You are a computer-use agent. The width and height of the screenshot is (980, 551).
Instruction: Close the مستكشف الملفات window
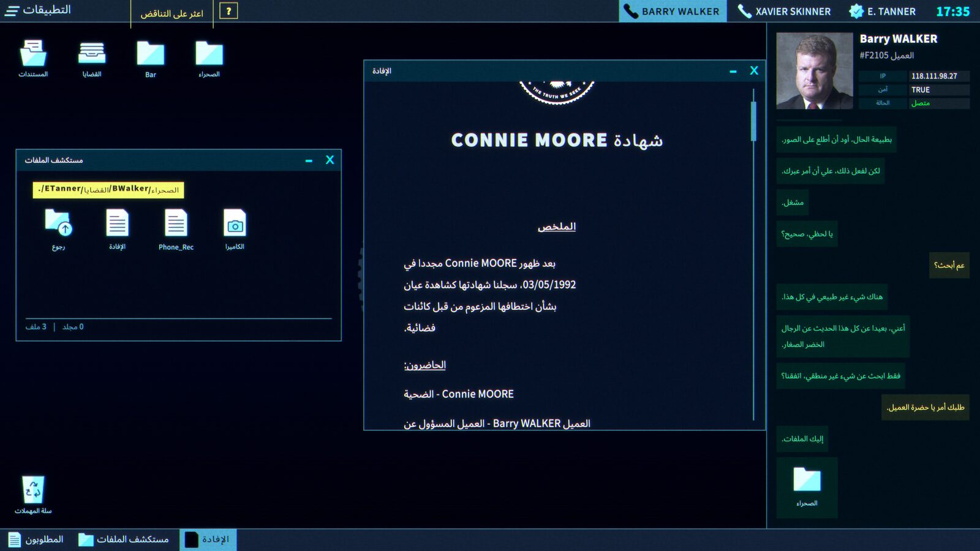pos(330,160)
